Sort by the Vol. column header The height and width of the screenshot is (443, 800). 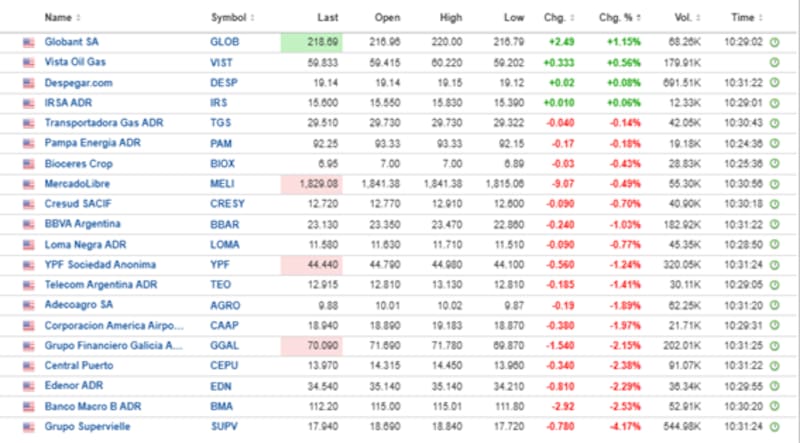tap(683, 17)
